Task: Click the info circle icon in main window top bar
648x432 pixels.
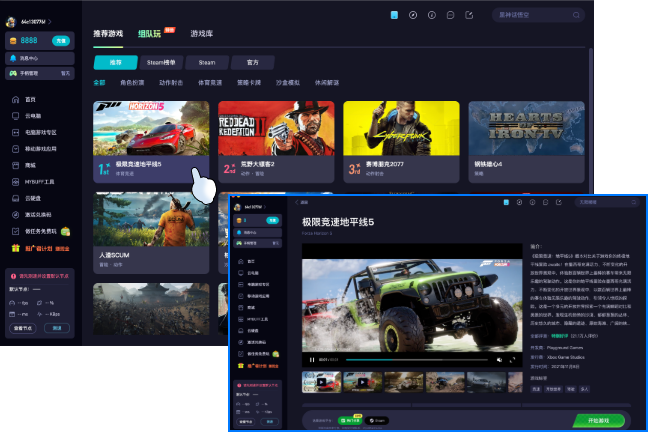Action: (x=431, y=15)
